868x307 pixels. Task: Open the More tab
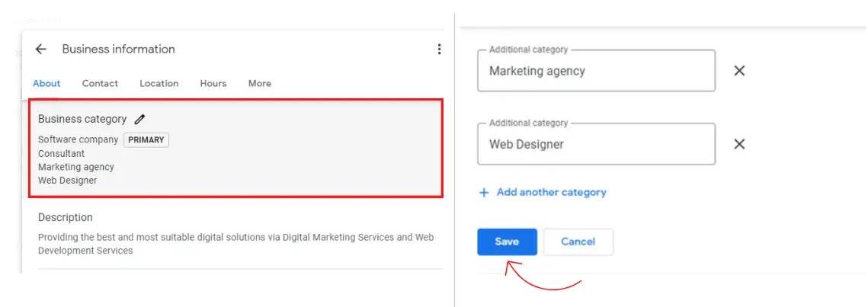(260, 84)
